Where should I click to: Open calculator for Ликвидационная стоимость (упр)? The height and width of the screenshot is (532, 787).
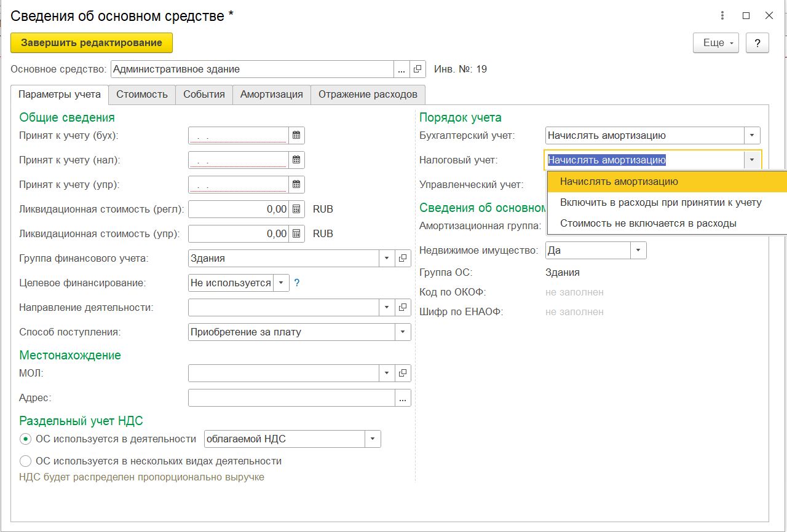coord(296,233)
